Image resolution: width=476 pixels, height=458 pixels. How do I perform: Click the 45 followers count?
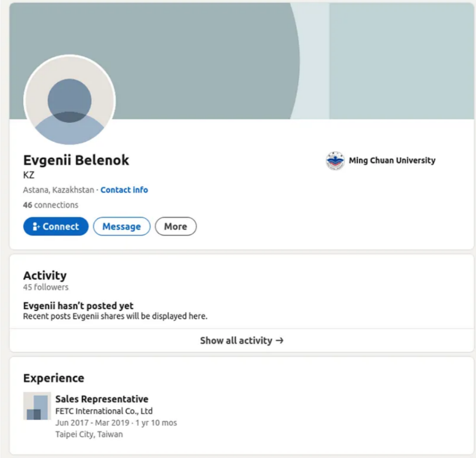point(46,287)
